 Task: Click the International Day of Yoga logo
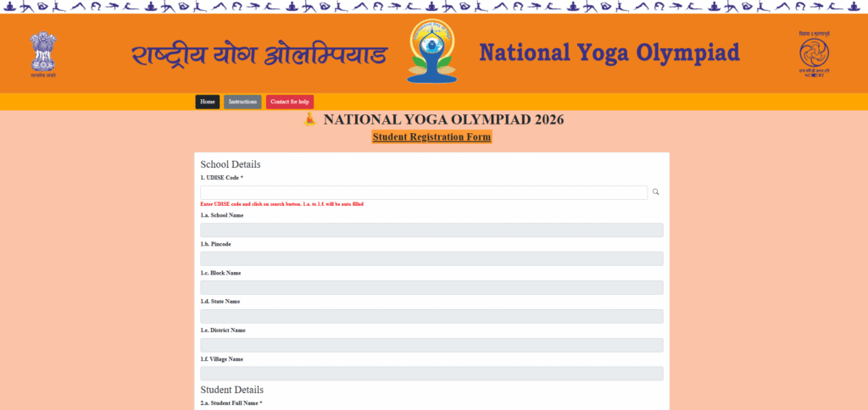coord(431,52)
